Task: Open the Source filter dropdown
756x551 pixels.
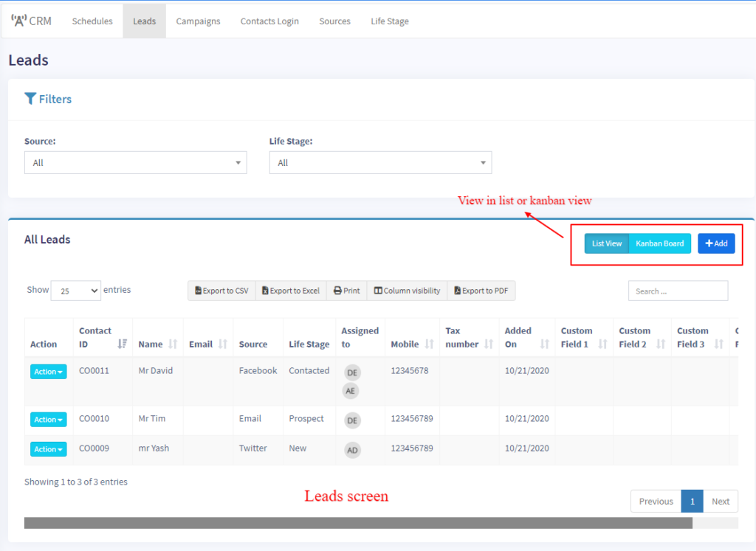Action: pos(135,163)
